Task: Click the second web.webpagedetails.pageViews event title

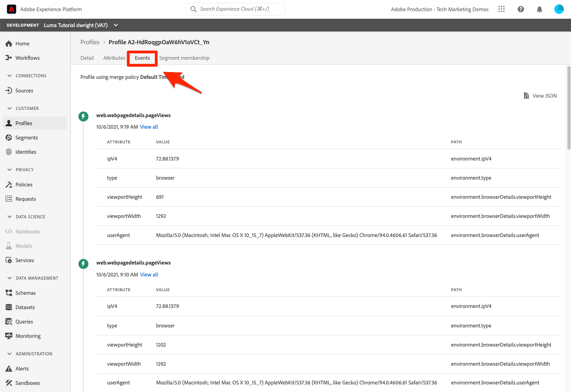Action: point(133,263)
